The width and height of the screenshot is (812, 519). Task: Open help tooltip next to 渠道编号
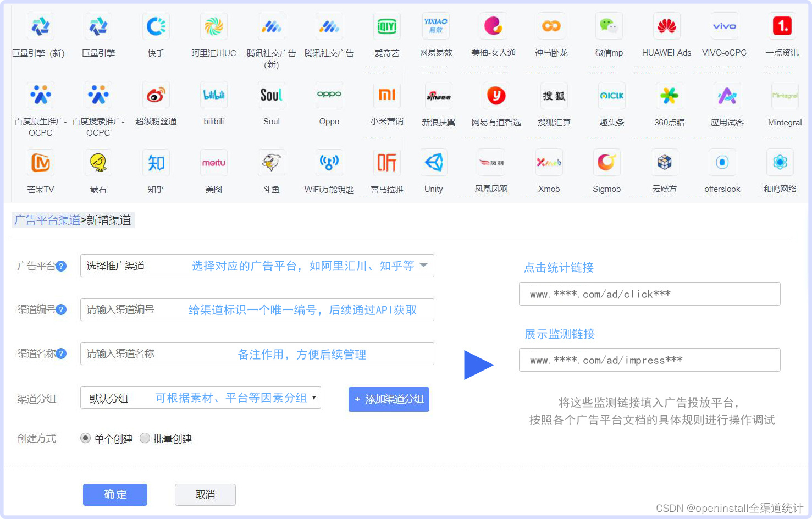(62, 310)
